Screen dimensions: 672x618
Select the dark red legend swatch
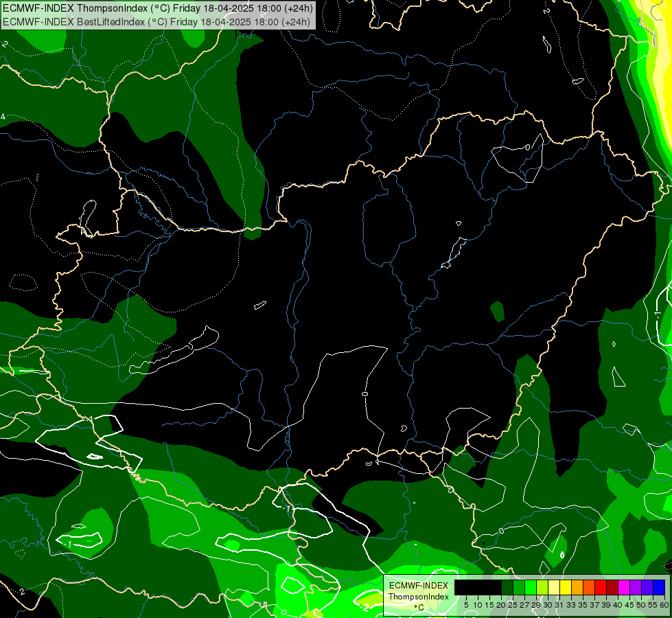point(612,587)
